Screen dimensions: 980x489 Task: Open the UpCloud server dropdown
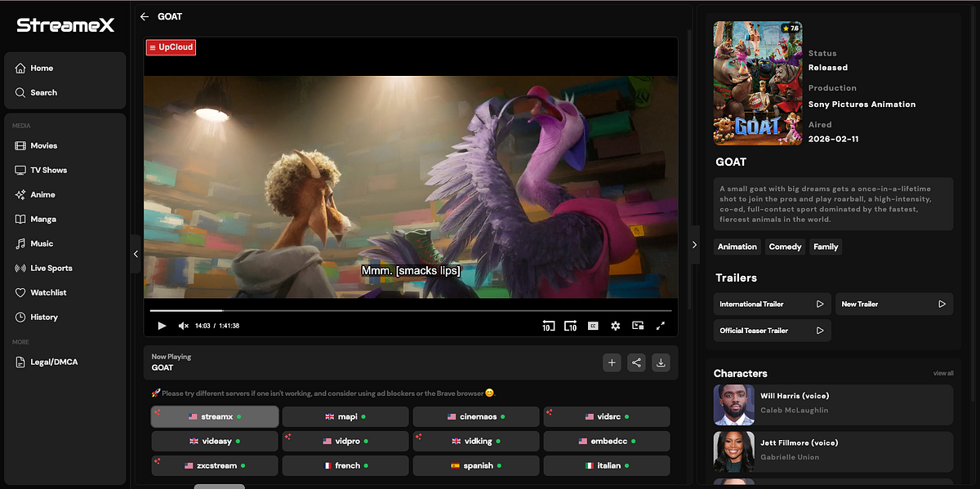click(x=171, y=47)
